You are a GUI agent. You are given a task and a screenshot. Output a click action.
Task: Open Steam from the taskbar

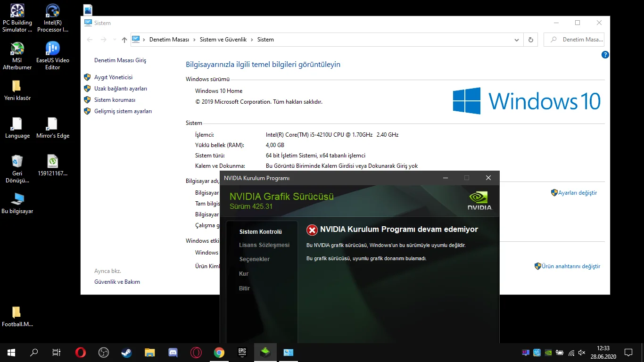coord(127,352)
